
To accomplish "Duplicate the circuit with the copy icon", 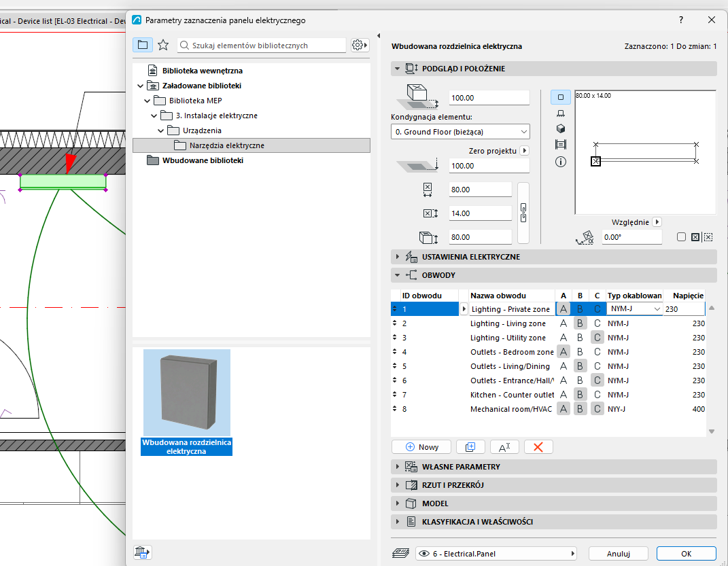I will coord(470,447).
